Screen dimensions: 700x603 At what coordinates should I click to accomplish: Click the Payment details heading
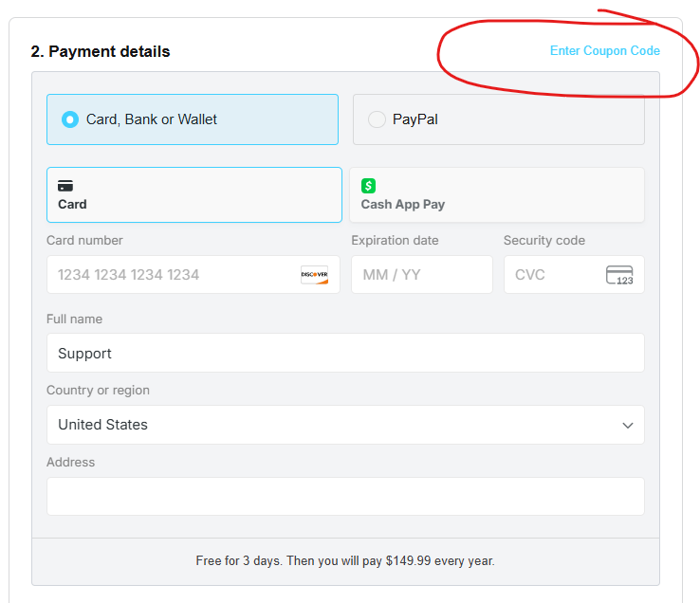click(101, 52)
